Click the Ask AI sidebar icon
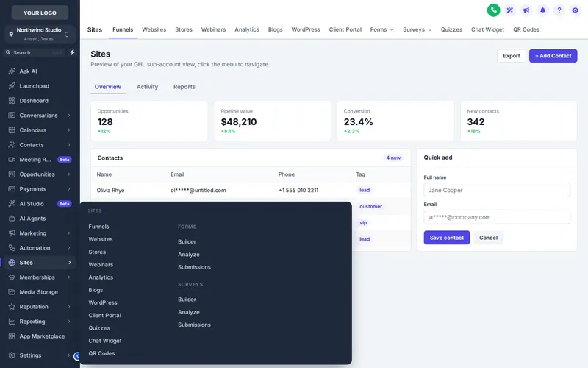Image resolution: width=588 pixels, height=368 pixels. (x=12, y=71)
